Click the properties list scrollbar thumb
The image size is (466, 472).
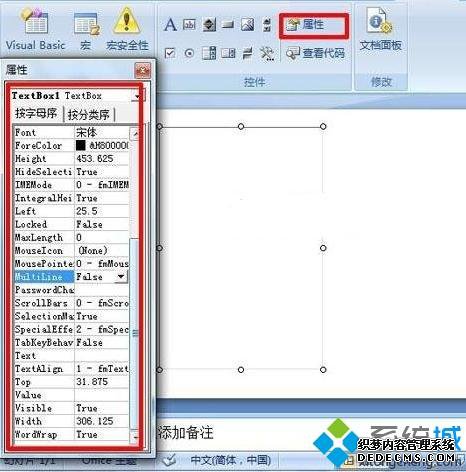[135, 333]
